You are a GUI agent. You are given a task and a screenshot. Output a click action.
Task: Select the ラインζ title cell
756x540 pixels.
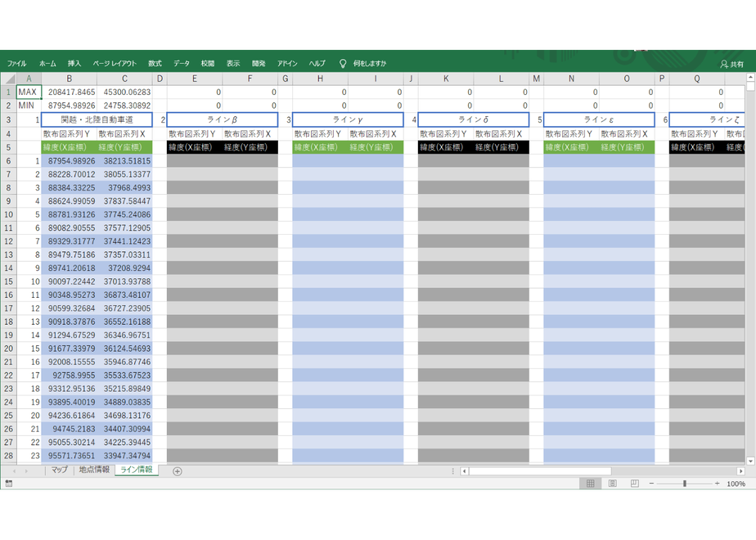tap(707, 119)
